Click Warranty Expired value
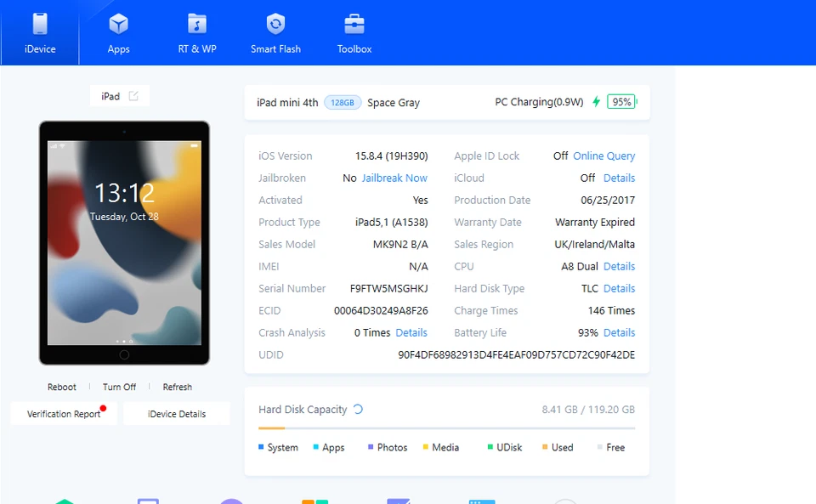The height and width of the screenshot is (504, 816). pyautogui.click(x=595, y=222)
